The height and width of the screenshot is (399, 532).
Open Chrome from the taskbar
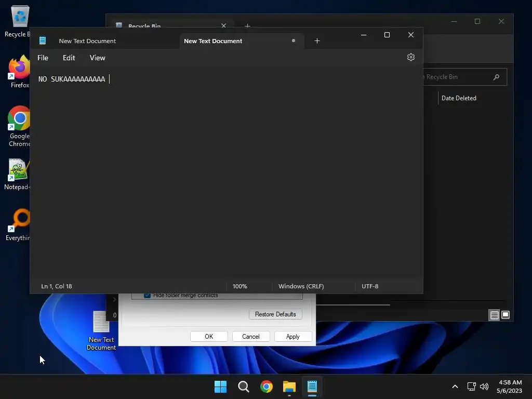pyautogui.click(x=267, y=387)
